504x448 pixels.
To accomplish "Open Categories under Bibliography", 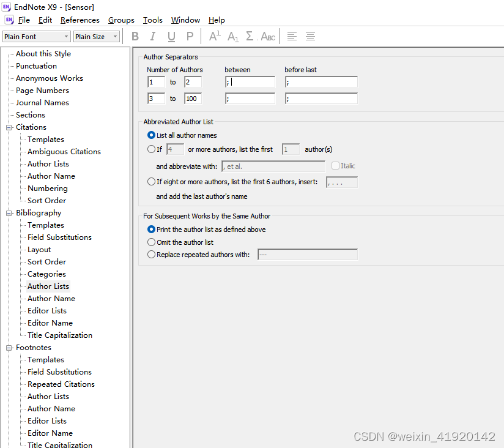I will coord(46,274).
